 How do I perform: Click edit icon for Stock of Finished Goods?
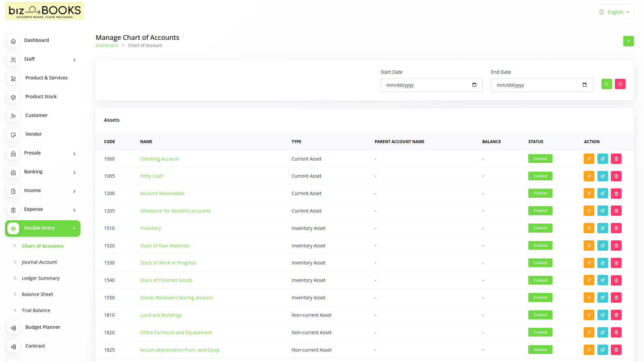(x=602, y=280)
